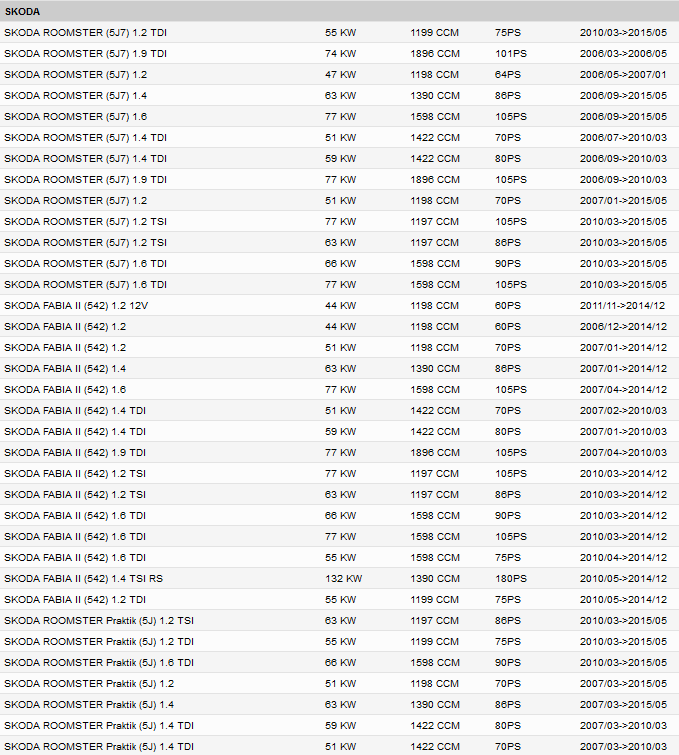Click 51 KW in the FABIA II (542) 1.2 row
The image size is (679, 755).
pos(340,348)
